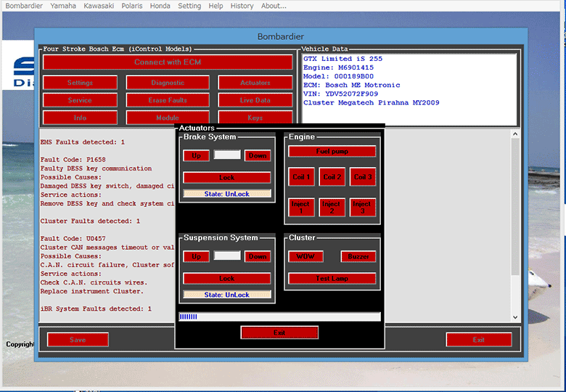566x392 pixels.
Task: Select 'Cluster Faults detected: 1' line
Action: (x=90, y=221)
